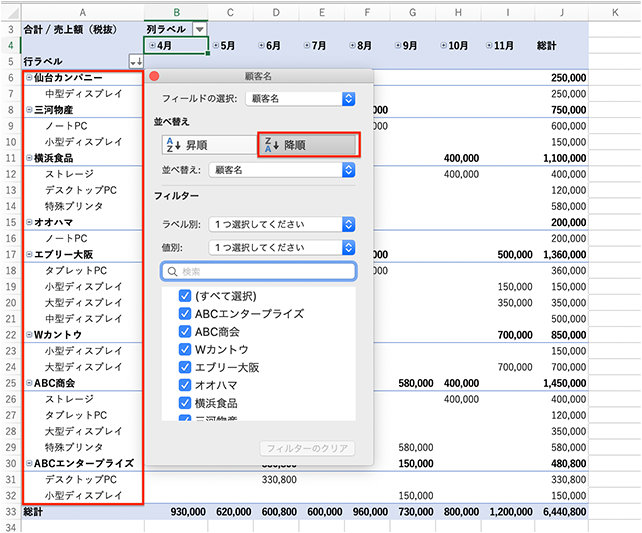
Task: Collapse the 横浜食品 row group
Action: 29,158
